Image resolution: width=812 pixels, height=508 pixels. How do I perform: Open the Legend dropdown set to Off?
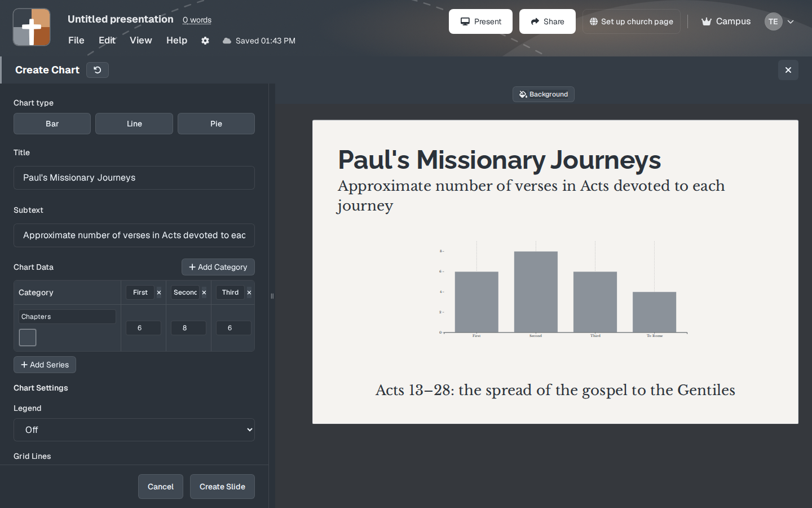[134, 430]
